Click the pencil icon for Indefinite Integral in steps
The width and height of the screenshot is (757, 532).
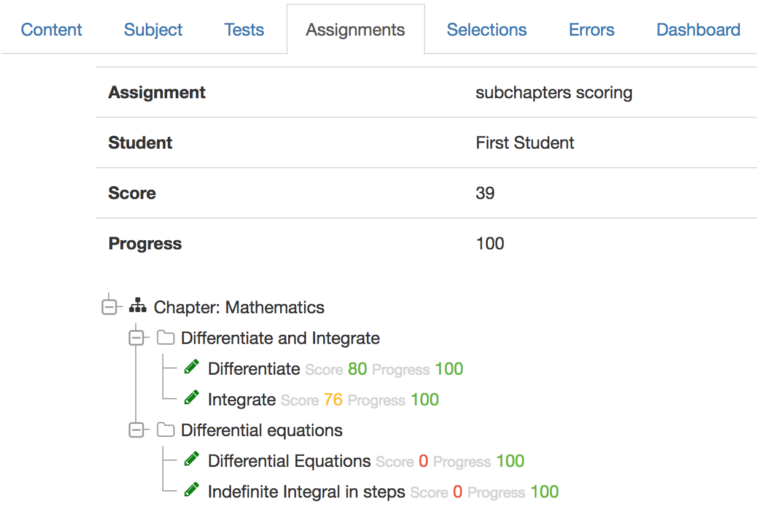pos(192,490)
